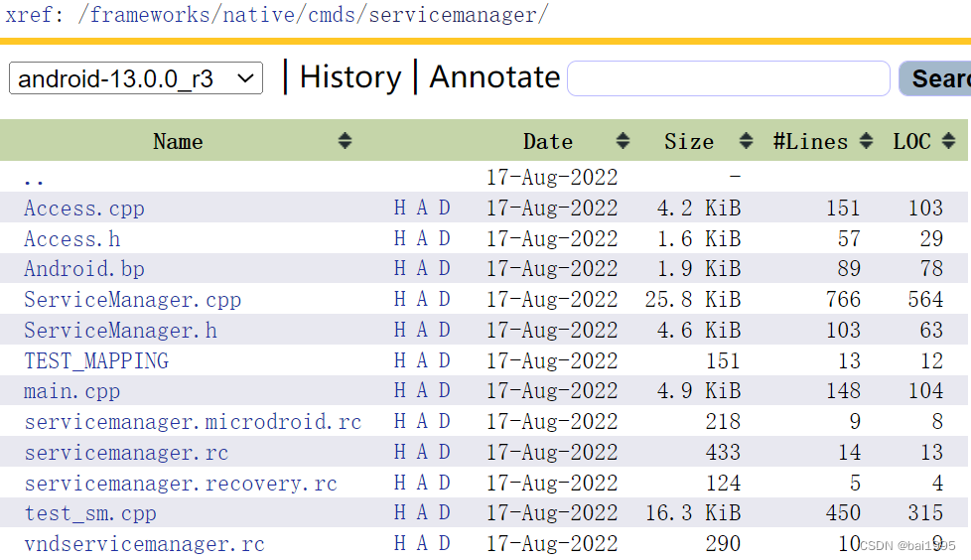
Task: Go to parent directory (..)
Action: pyautogui.click(x=34, y=181)
